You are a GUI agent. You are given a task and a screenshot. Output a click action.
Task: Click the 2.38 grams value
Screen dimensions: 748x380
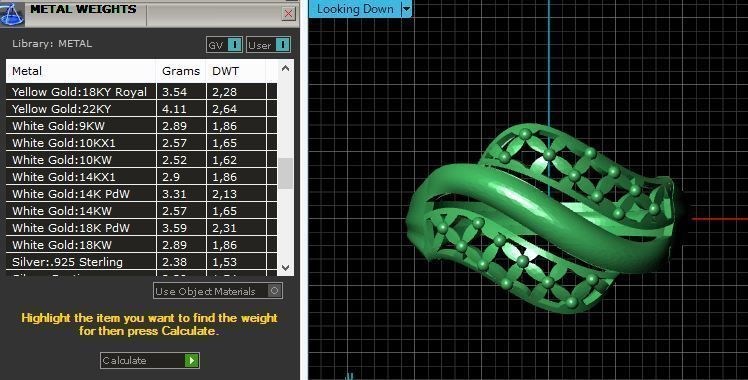click(x=174, y=262)
